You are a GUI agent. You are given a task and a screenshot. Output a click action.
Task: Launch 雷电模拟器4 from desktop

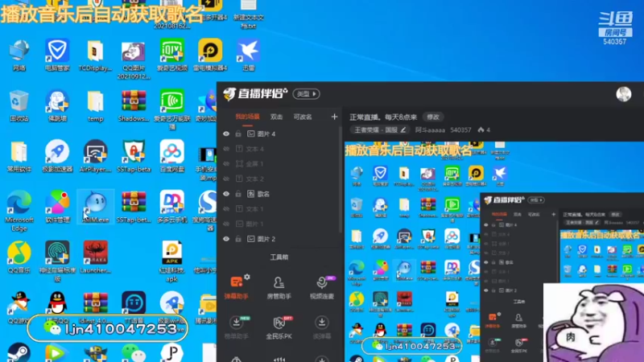tap(210, 56)
